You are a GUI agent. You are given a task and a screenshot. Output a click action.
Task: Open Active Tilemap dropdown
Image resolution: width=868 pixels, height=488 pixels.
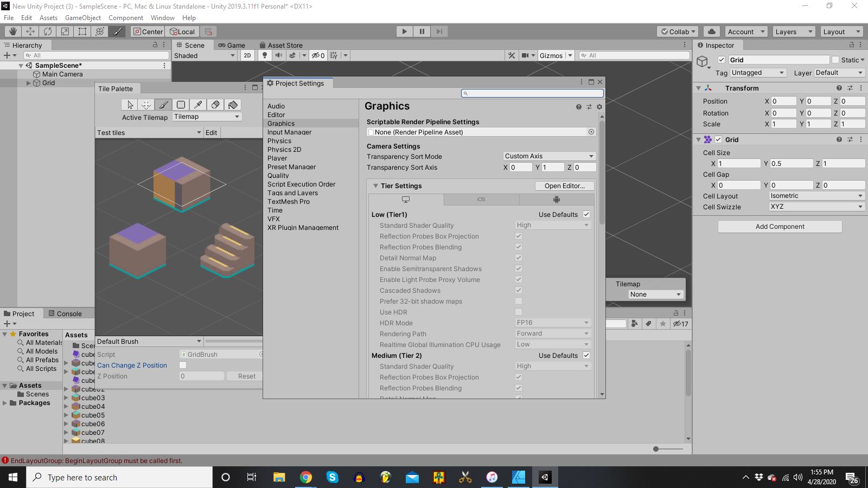tap(207, 117)
